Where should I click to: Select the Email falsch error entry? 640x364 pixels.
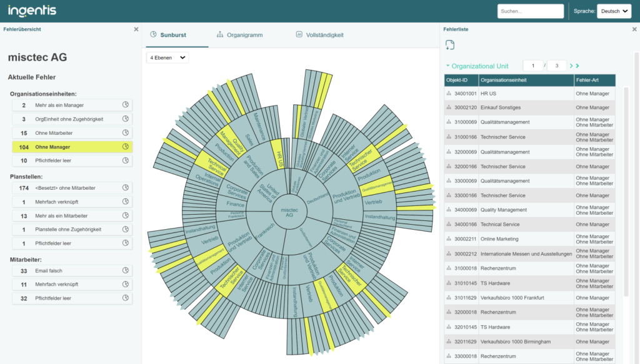(x=72, y=270)
